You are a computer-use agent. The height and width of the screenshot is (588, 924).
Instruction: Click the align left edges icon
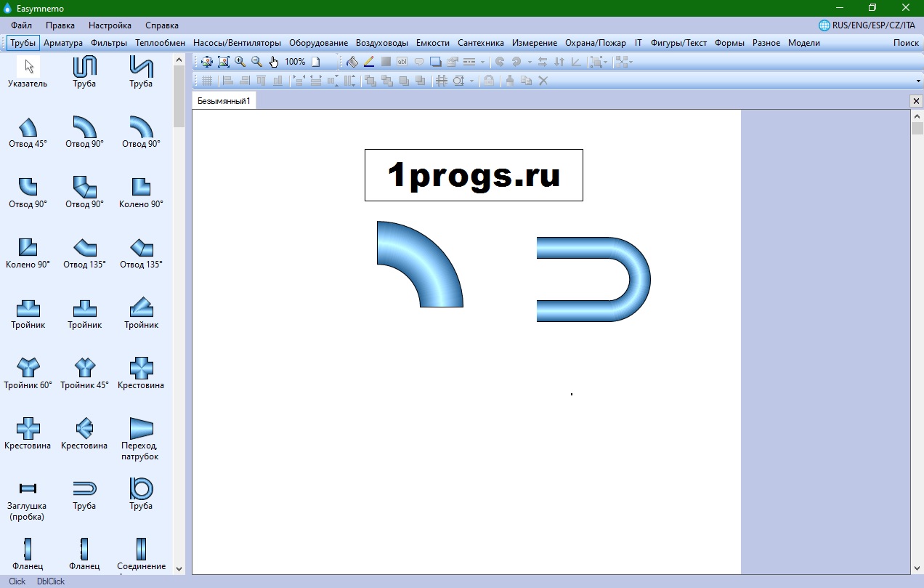click(227, 81)
